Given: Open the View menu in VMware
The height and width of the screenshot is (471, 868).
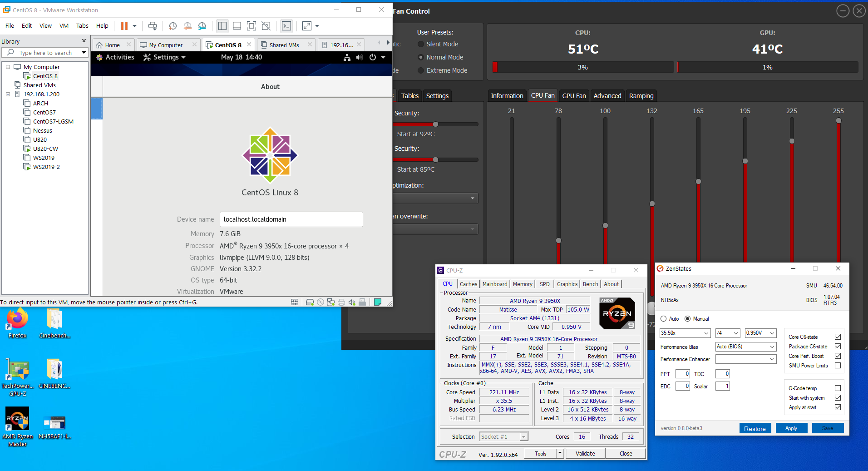Looking at the screenshot, I should pyautogui.click(x=45, y=25).
